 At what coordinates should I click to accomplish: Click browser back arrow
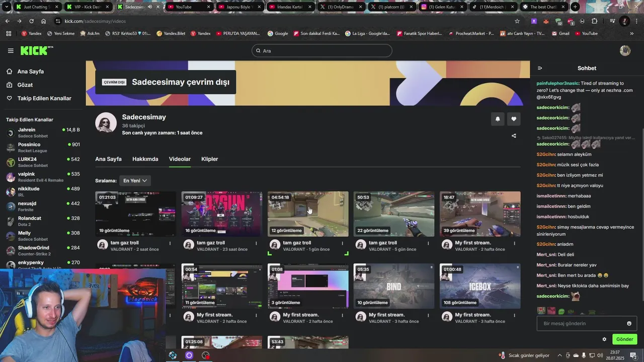[x=7, y=21]
